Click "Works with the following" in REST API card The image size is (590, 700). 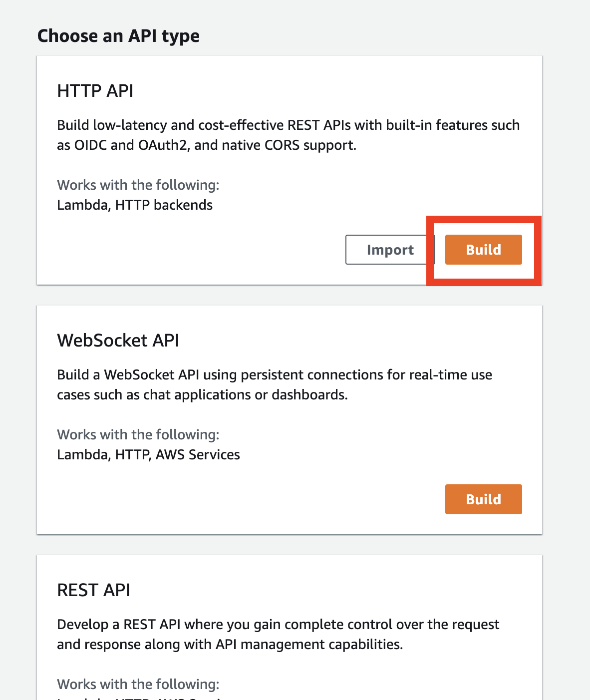(x=138, y=684)
